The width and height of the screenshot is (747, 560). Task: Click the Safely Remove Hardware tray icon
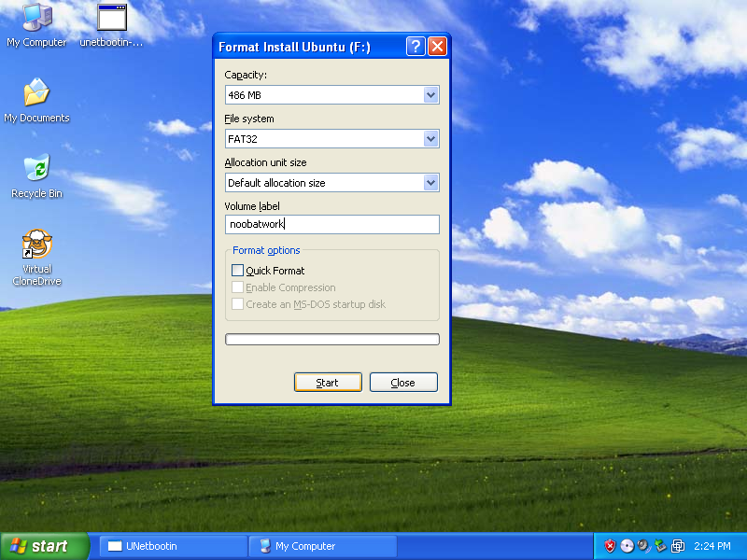[660, 546]
